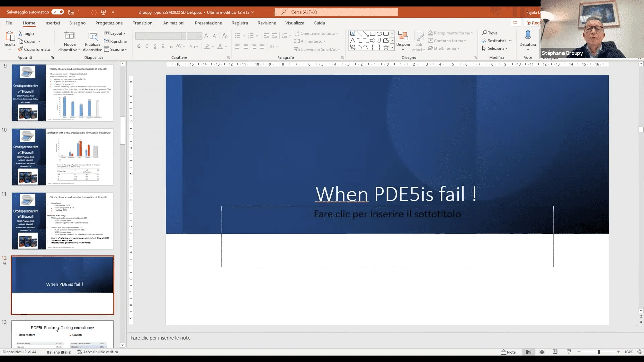The width and height of the screenshot is (644, 362).
Task: Toggle strikethrough formatting
Action: pos(171,46)
